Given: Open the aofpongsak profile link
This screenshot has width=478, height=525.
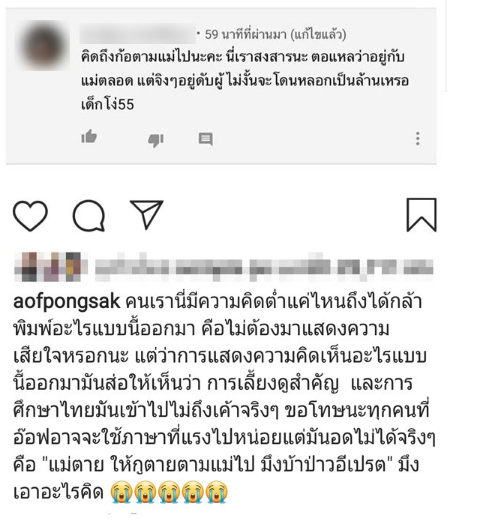Looking at the screenshot, I should click(66, 301).
